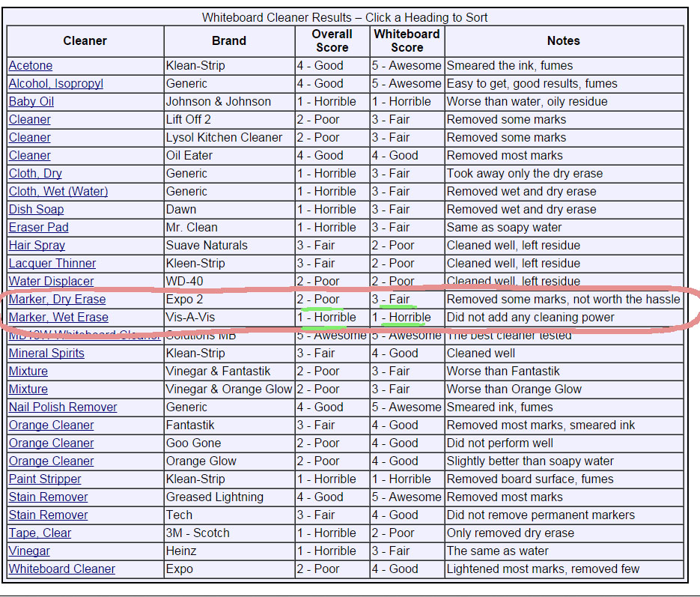
Task: Open the Marker, Dry Erase link
Action: click(x=57, y=299)
